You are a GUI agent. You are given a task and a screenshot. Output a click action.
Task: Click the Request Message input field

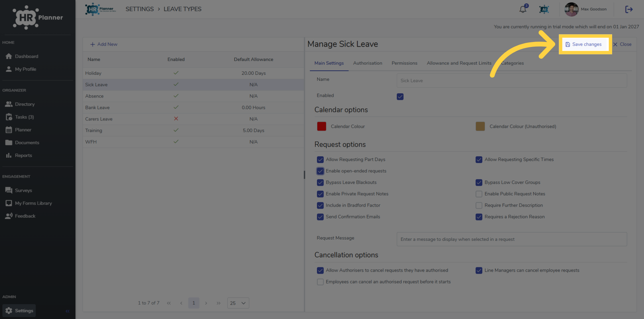tap(512, 239)
